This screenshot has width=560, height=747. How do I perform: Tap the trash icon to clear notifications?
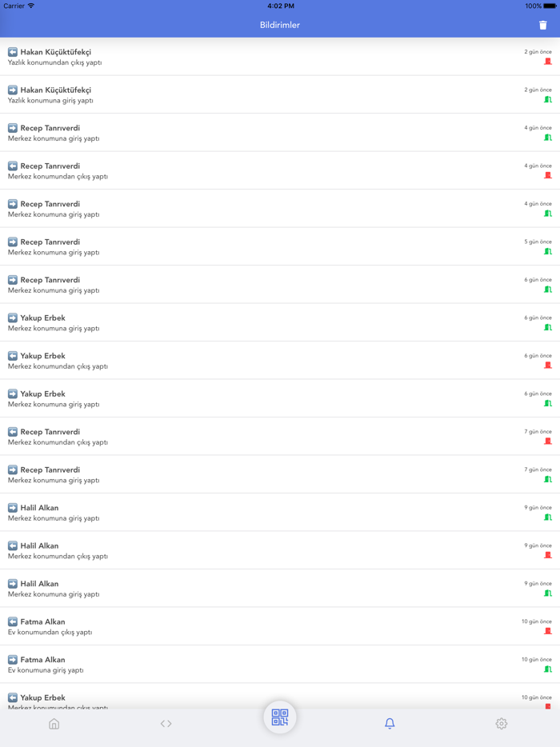[x=543, y=25]
